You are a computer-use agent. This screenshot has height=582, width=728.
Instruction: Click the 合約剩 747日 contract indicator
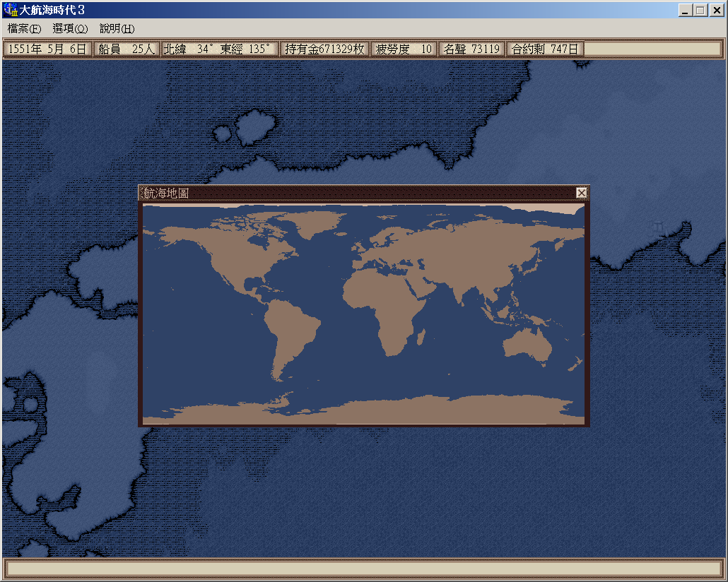point(544,49)
